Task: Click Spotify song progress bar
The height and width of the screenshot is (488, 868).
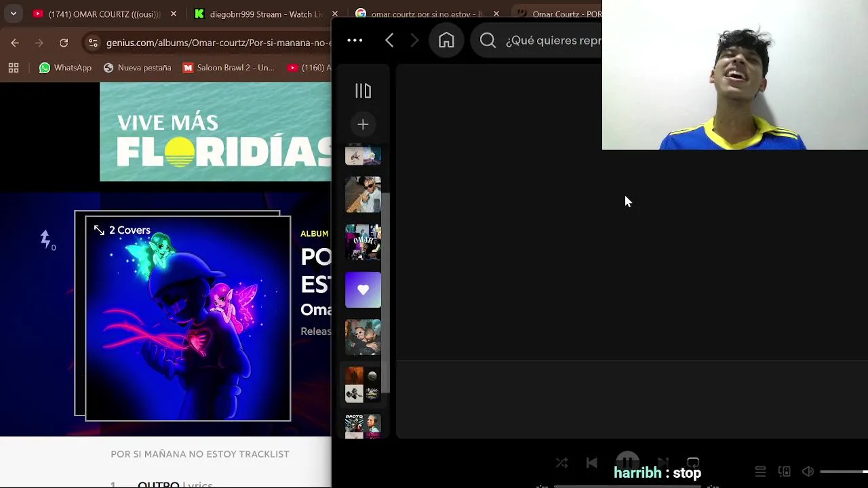Action: tap(627, 486)
